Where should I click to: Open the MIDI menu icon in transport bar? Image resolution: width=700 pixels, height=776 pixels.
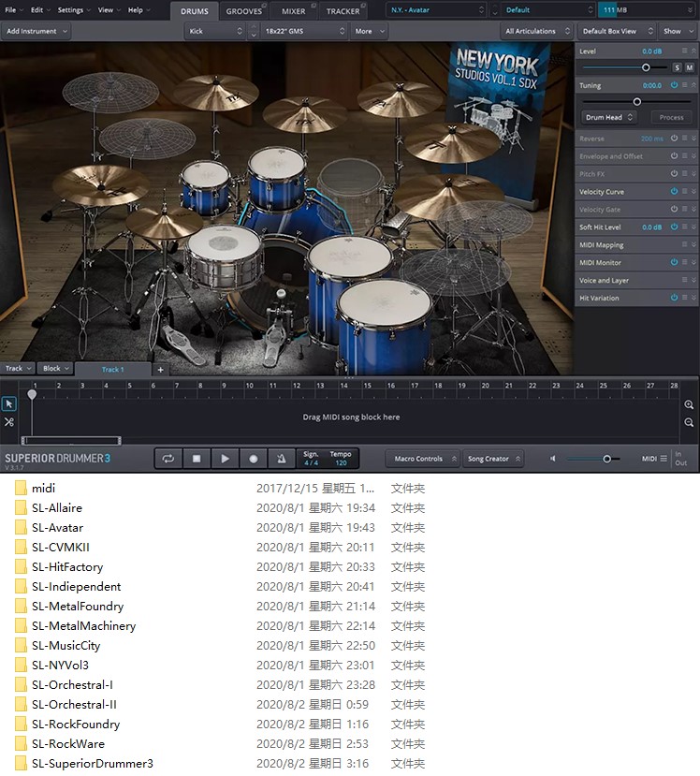coord(664,459)
